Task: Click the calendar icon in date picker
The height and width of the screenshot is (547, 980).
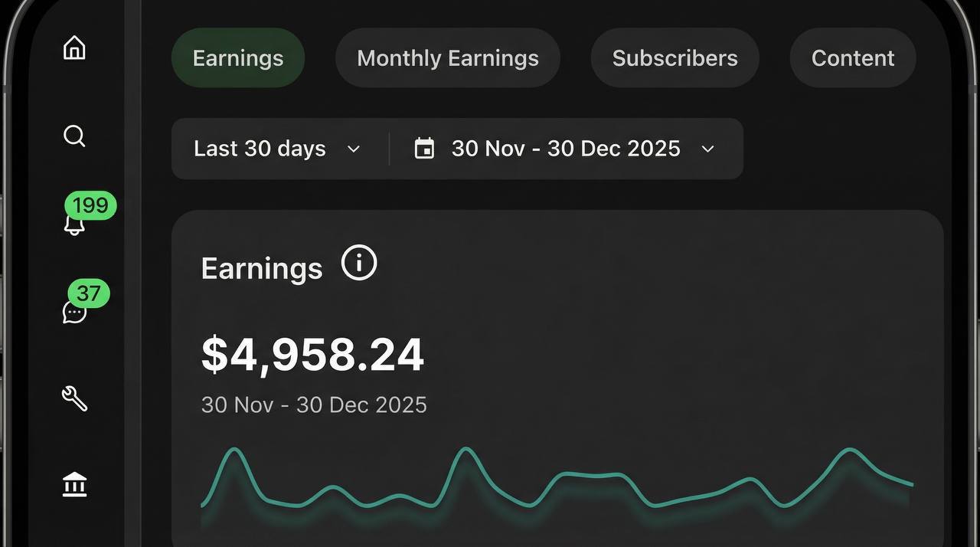Action: click(424, 149)
